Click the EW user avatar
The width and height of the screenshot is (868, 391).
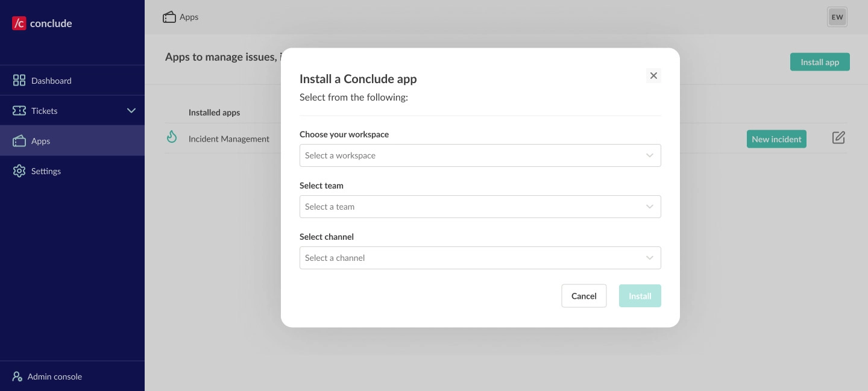[x=837, y=17]
